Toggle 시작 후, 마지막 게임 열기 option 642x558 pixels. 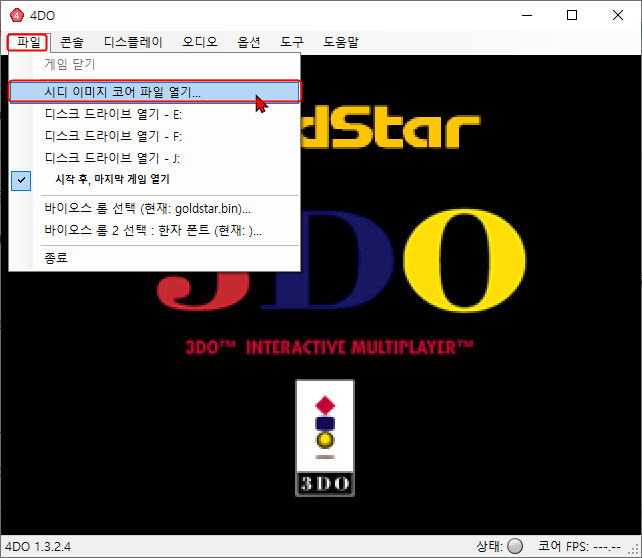click(155, 180)
